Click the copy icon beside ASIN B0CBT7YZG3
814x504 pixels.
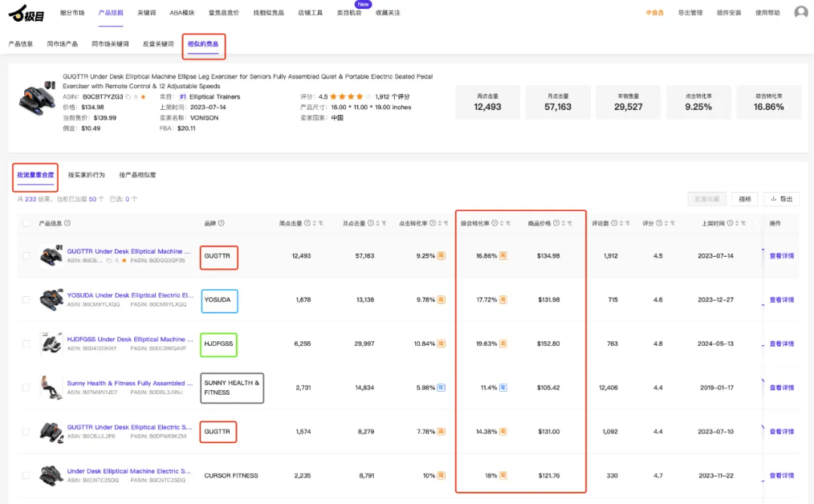click(x=128, y=97)
